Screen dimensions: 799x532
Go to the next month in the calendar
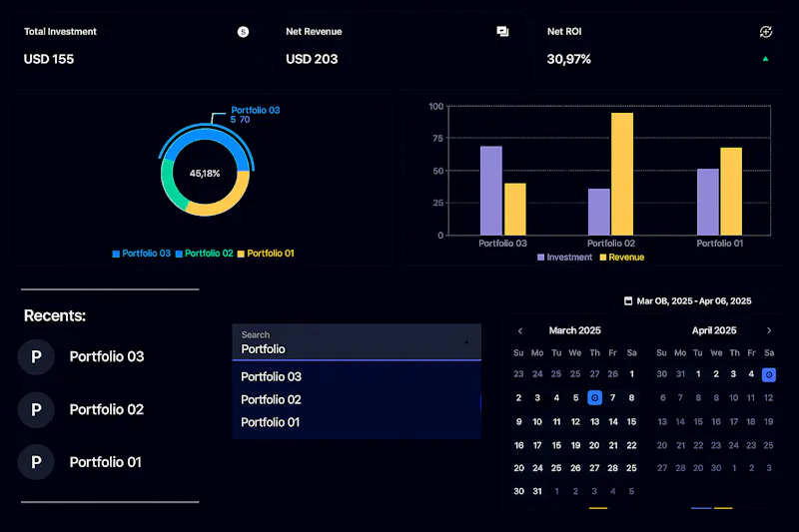pyautogui.click(x=769, y=331)
